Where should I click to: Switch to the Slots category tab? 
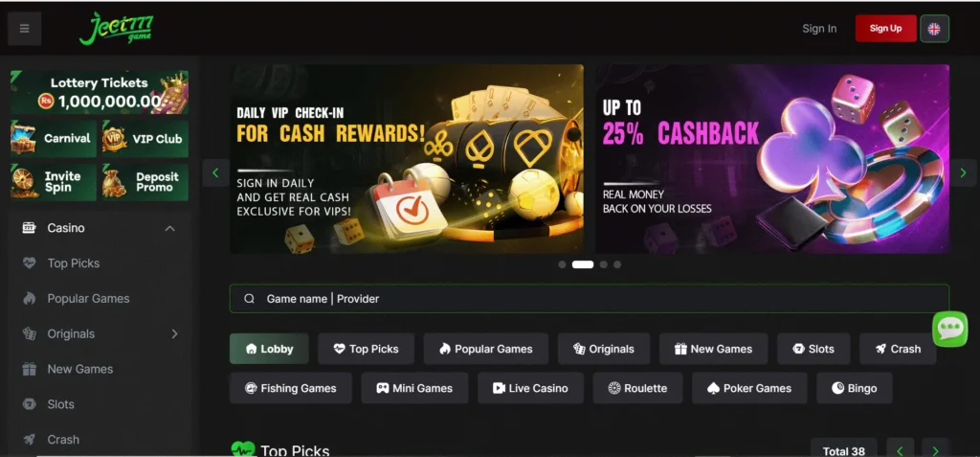[813, 349]
